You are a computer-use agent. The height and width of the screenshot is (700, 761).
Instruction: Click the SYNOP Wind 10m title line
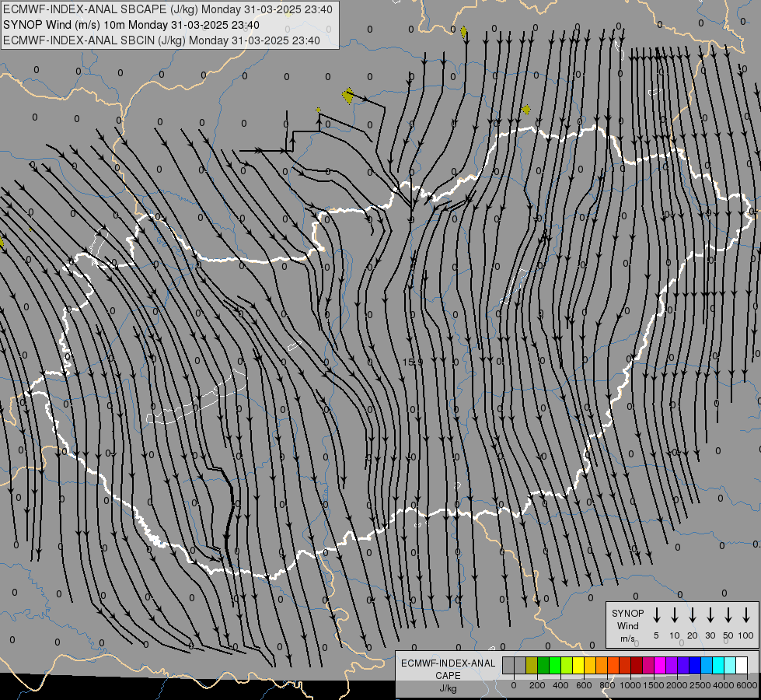click(131, 25)
